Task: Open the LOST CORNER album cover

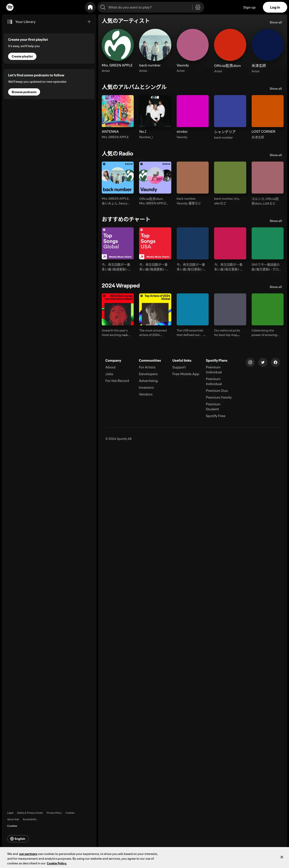Action: pos(267,111)
